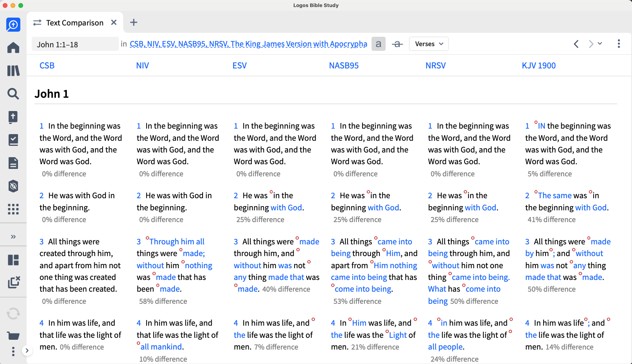Open the checklist icon in sidebar
Image resolution: width=632 pixels, height=364 pixels.
[13, 140]
